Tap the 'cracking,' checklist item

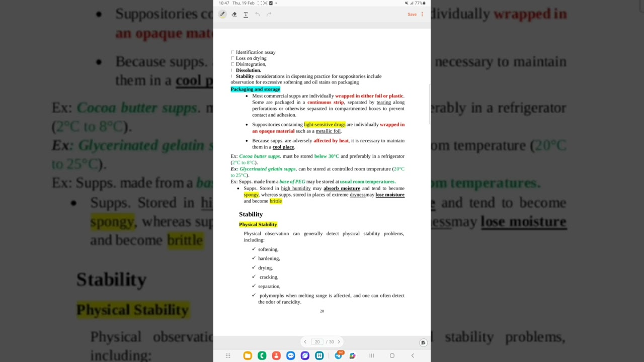pos(269,277)
